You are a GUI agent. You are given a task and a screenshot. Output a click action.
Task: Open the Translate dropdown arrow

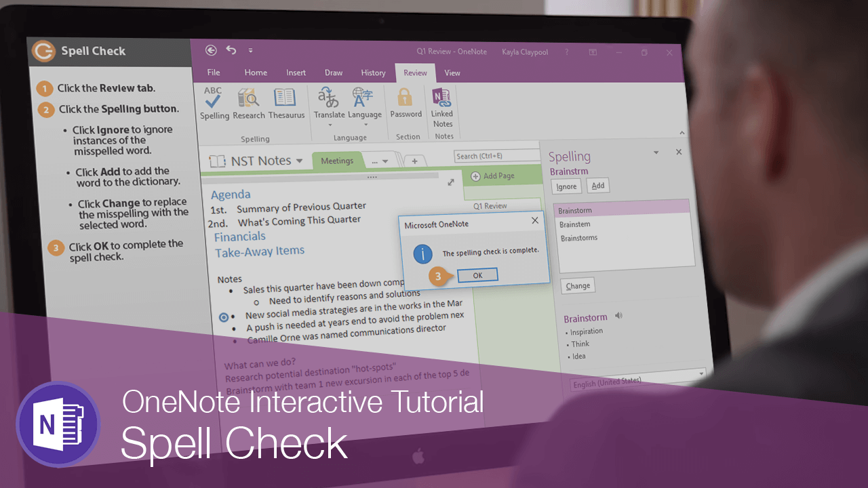point(330,125)
